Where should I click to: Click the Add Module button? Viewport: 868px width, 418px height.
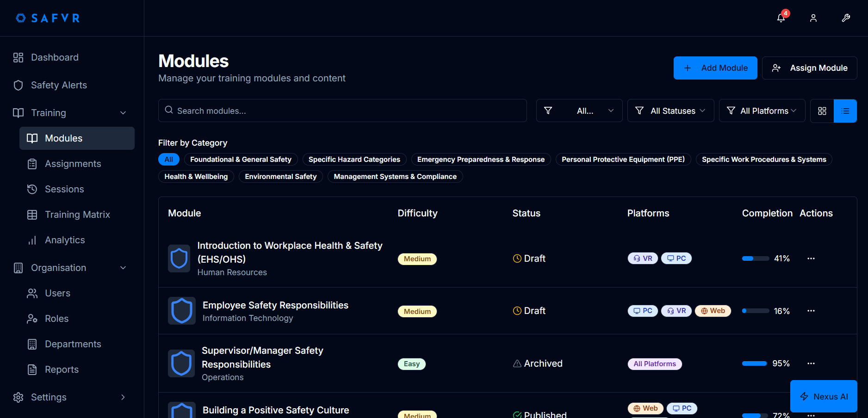click(715, 68)
